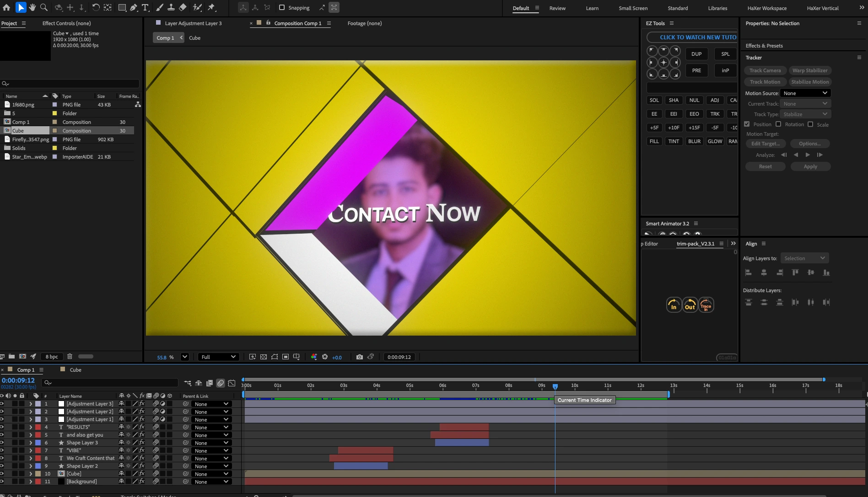Viewport: 868px width, 497px height.
Task: Take a snapshot of the composition view
Action: [360, 357]
